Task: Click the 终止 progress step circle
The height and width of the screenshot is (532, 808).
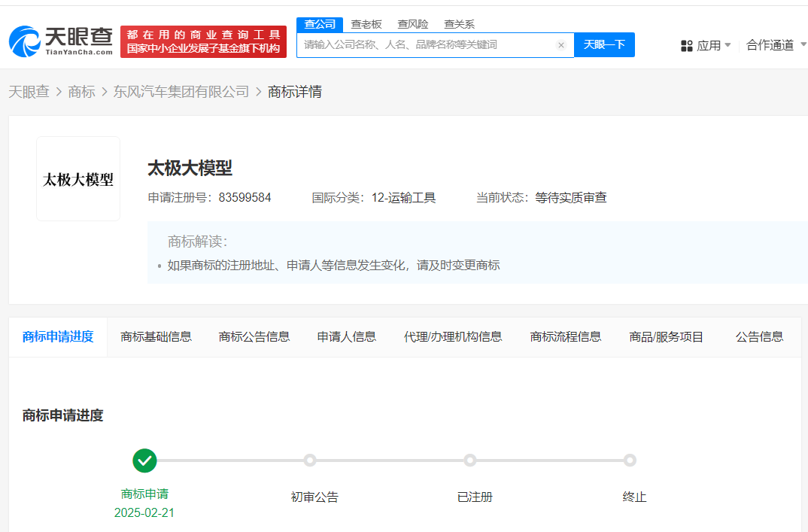Action: pyautogui.click(x=630, y=460)
